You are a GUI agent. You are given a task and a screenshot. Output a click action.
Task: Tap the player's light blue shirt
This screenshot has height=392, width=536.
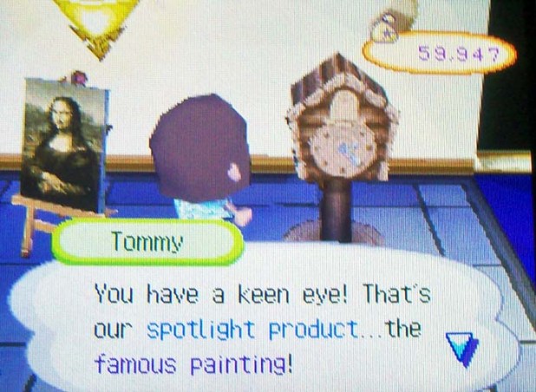[x=204, y=209]
